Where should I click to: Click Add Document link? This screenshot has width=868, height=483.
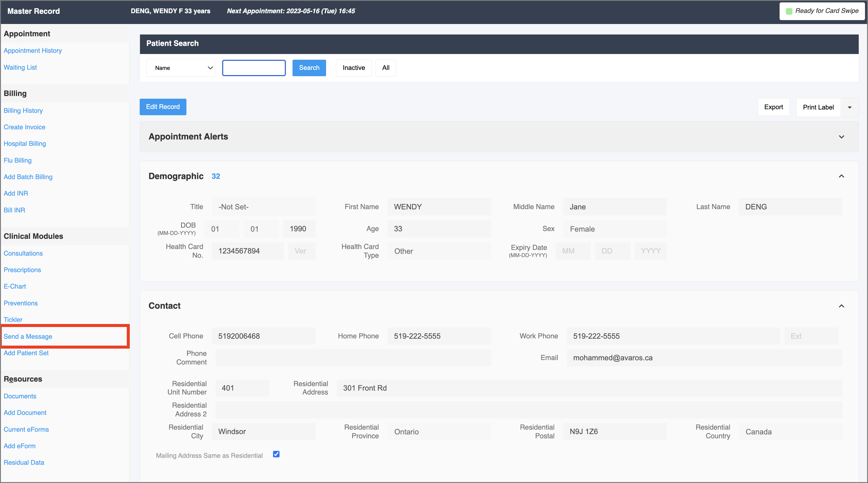pyautogui.click(x=25, y=413)
